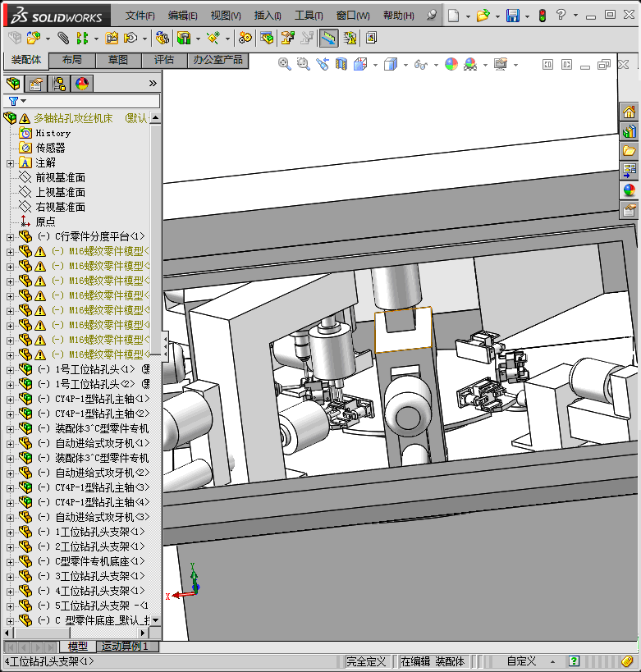
Task: Switch to the 评估 tab
Action: tap(164, 60)
